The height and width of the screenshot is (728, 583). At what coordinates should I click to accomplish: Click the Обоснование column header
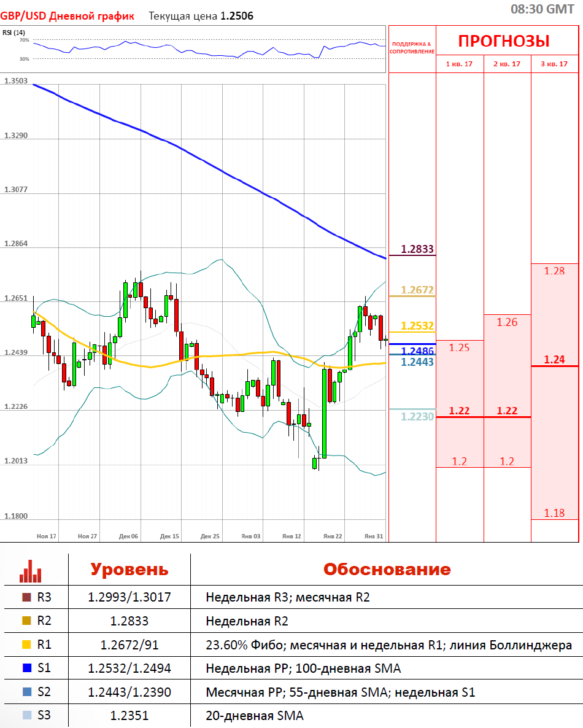tap(387, 569)
